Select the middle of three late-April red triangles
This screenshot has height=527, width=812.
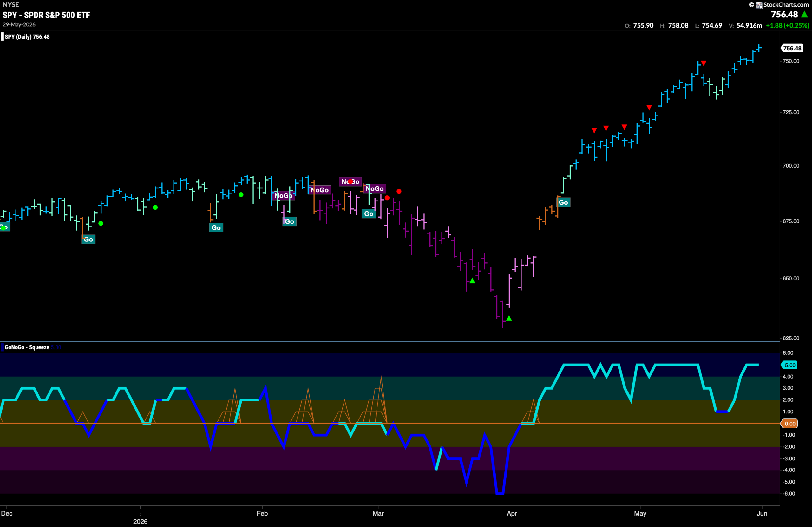(606, 128)
